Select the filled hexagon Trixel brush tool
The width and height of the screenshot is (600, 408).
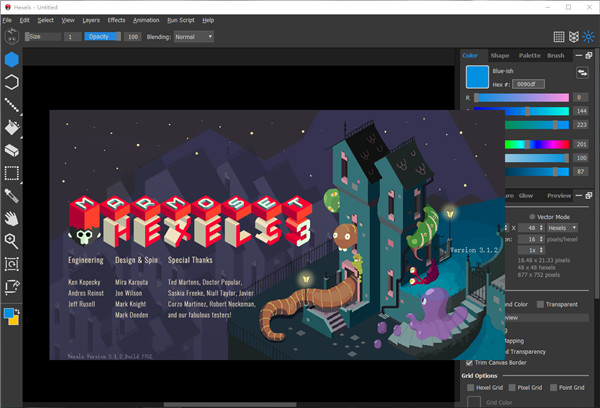pyautogui.click(x=11, y=60)
